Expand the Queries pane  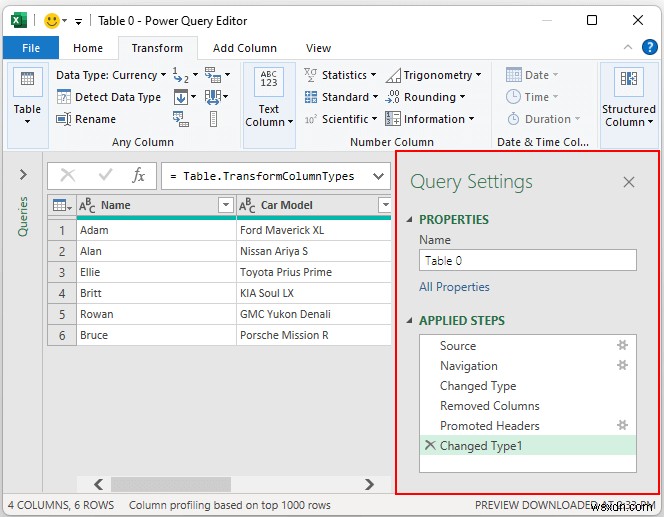tap(23, 174)
